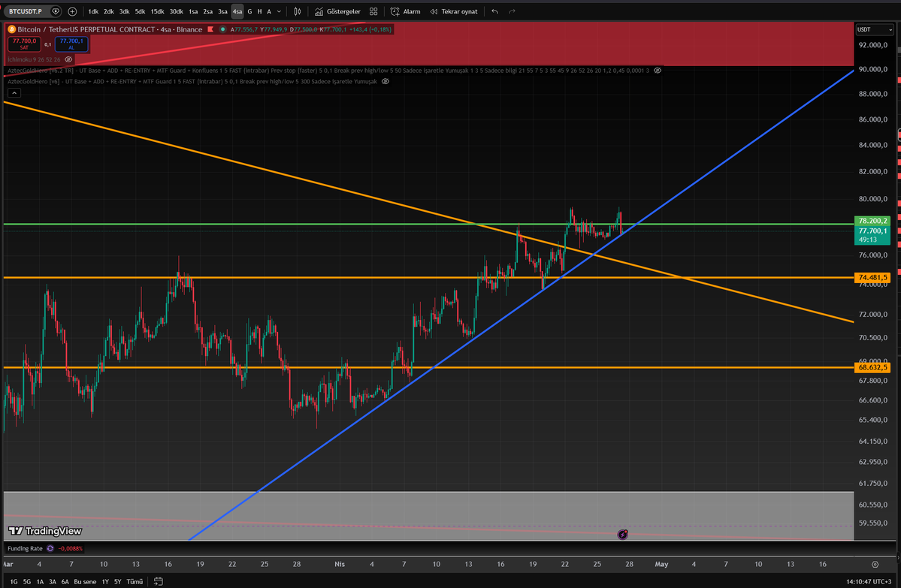Create an Alarm

(x=406, y=11)
